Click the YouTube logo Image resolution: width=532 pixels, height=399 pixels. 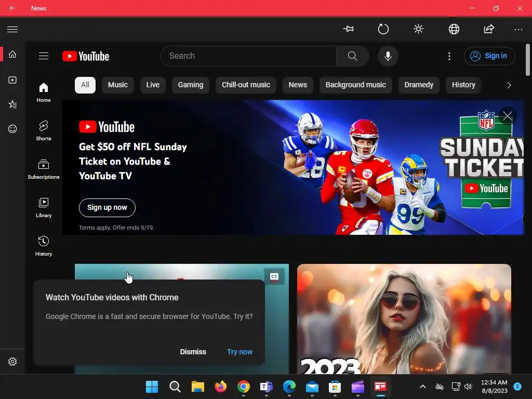[86, 56]
